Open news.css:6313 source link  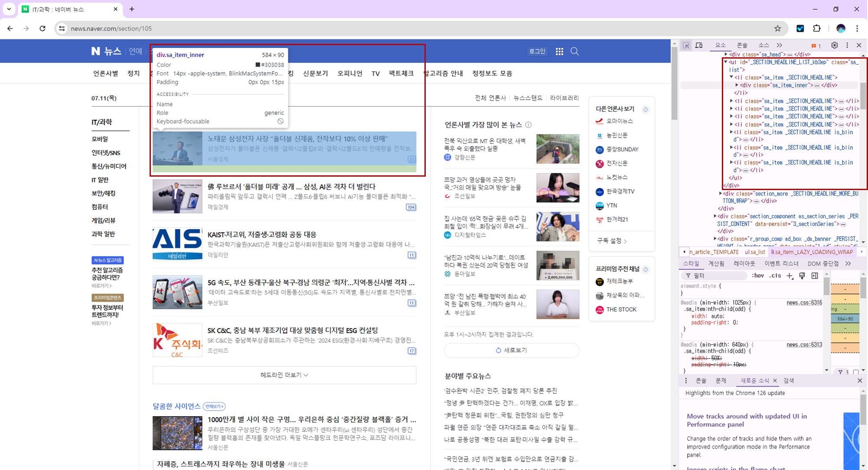804,345
